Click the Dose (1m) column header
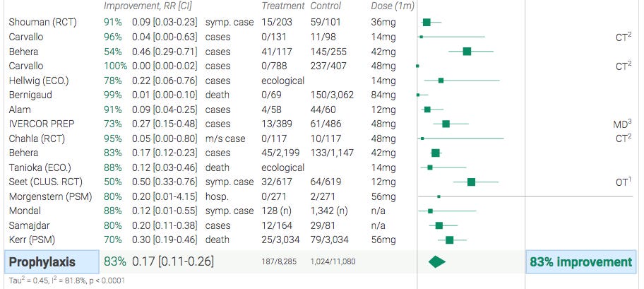This screenshot has width=644, height=289. pyautogui.click(x=393, y=6)
